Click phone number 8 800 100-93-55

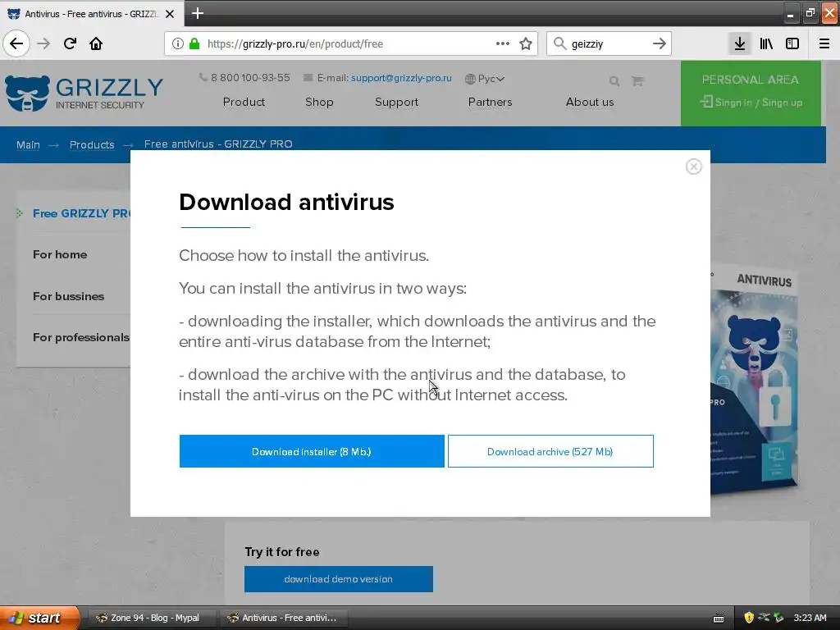pyautogui.click(x=250, y=78)
